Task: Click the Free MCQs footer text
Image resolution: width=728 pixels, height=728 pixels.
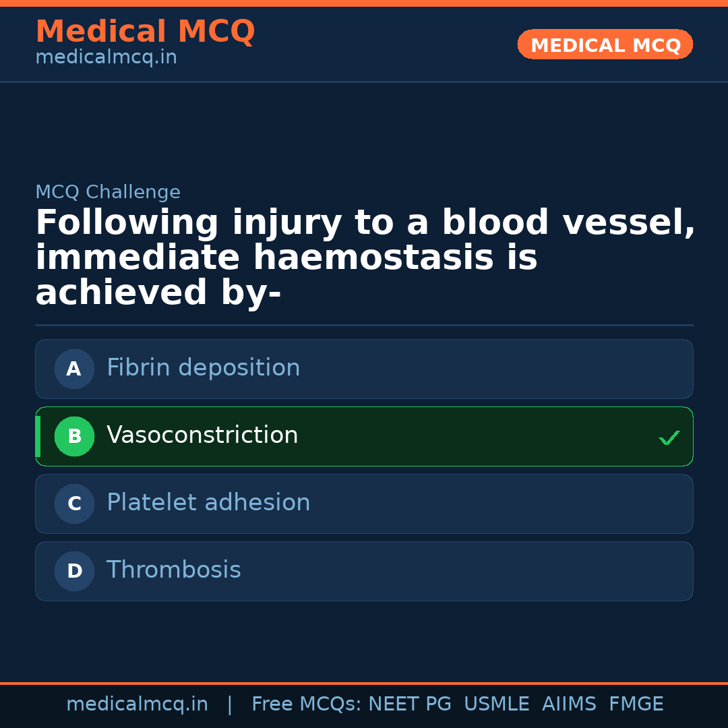Action: (x=306, y=704)
